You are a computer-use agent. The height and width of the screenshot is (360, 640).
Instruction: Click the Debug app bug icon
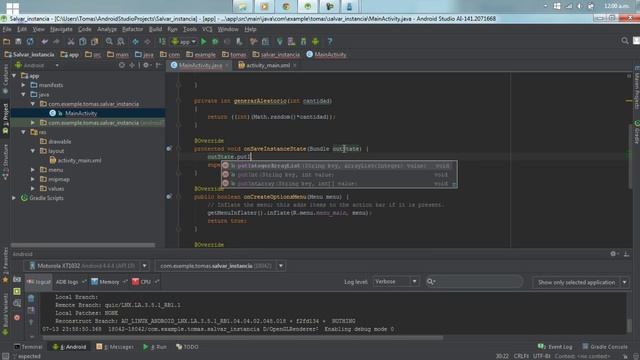[x=215, y=41]
